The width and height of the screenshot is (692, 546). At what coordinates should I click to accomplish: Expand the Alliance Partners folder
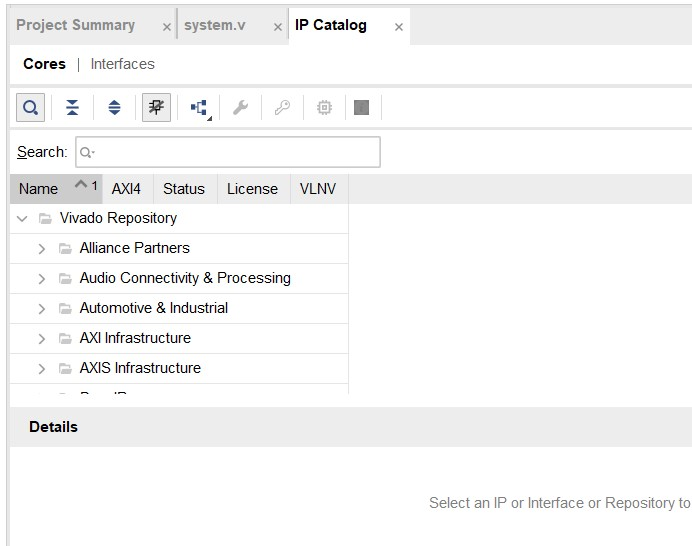tap(41, 249)
